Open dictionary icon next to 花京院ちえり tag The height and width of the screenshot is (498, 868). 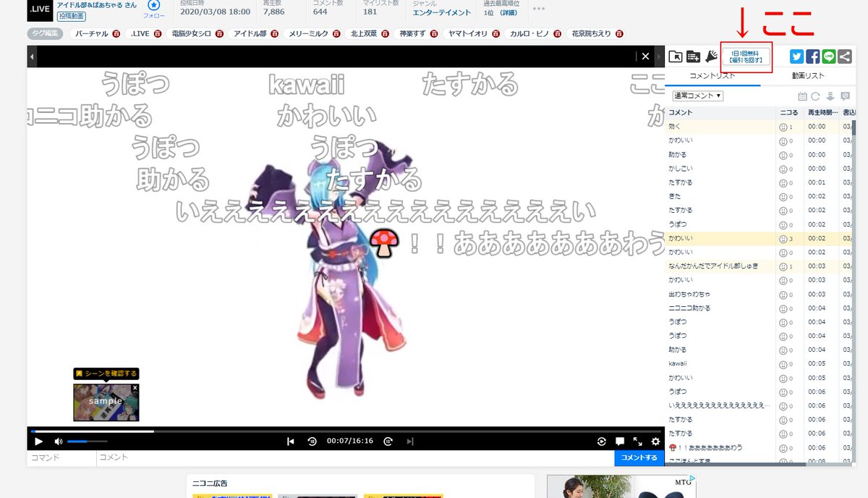click(x=618, y=33)
